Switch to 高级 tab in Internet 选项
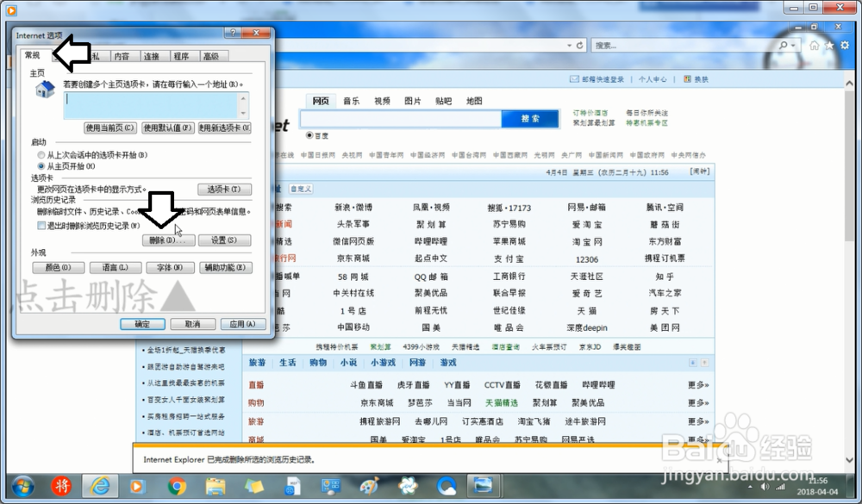The width and height of the screenshot is (862, 504). (211, 56)
